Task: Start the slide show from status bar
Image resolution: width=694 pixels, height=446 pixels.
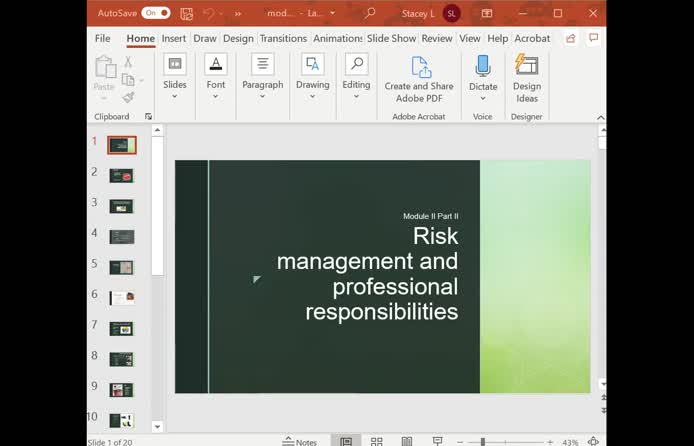Action: click(437, 441)
